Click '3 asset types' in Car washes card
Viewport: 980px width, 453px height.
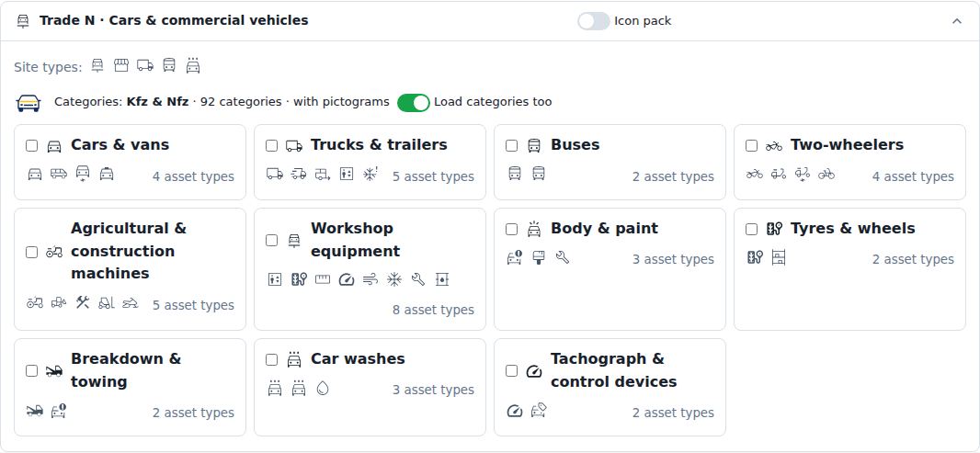coord(433,390)
